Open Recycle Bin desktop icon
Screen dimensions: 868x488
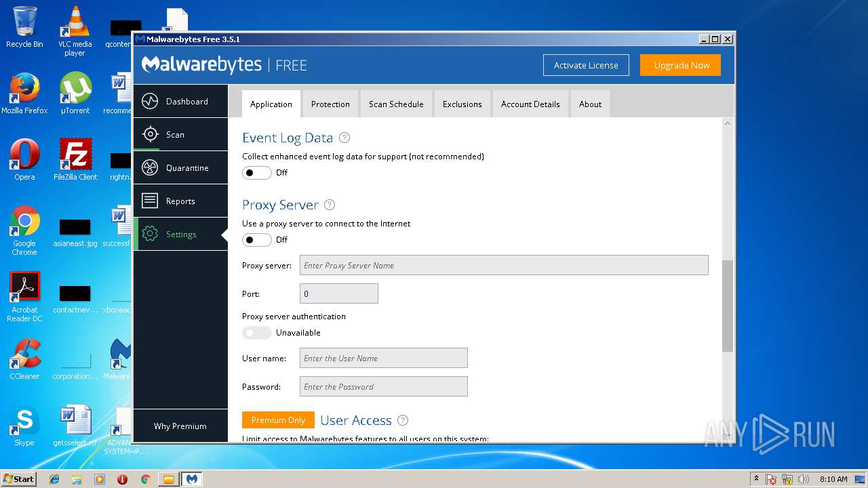point(24,27)
